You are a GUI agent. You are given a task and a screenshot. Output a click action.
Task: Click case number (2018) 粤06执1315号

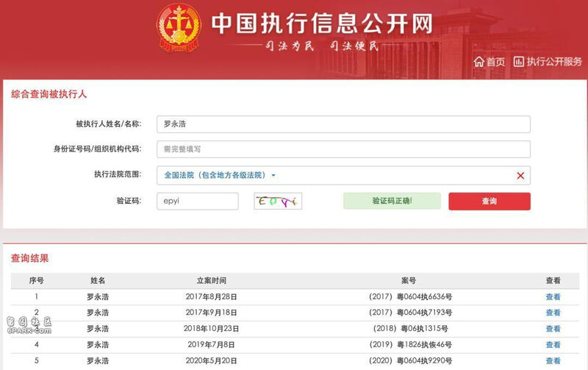tap(410, 329)
